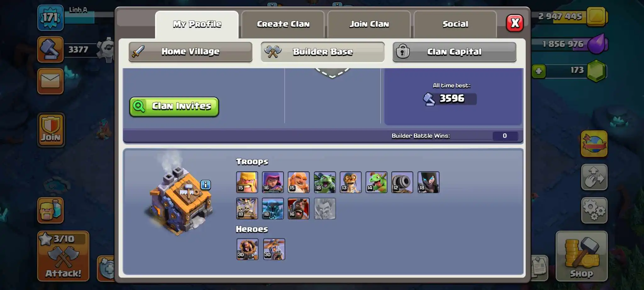Select the locked Clan Capital view
This screenshot has height=290, width=644.
coord(454,52)
